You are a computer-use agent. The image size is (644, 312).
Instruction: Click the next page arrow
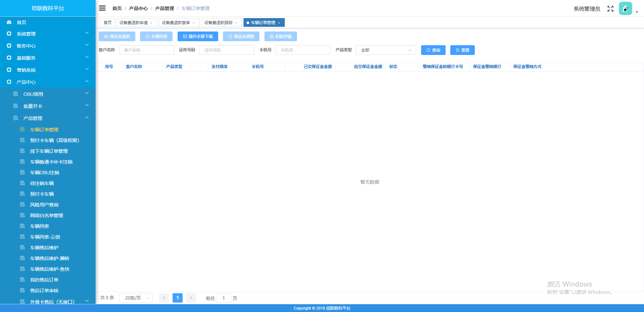(191, 298)
